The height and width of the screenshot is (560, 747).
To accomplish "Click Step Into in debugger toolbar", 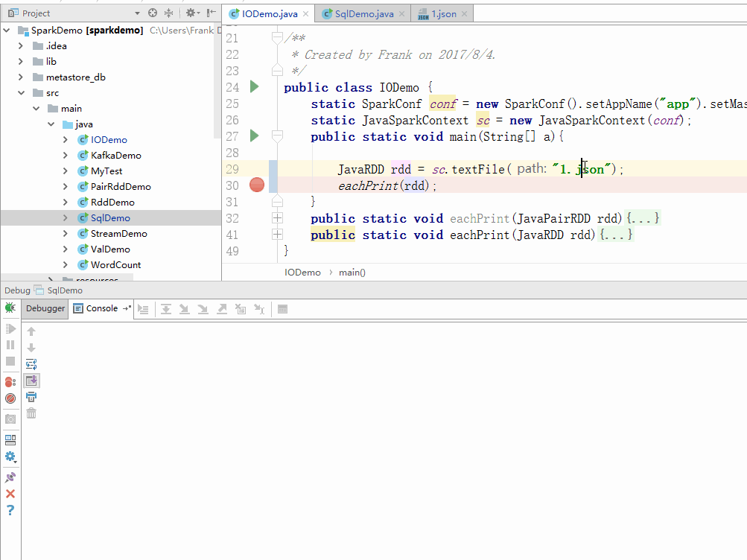I will pyautogui.click(x=185, y=310).
